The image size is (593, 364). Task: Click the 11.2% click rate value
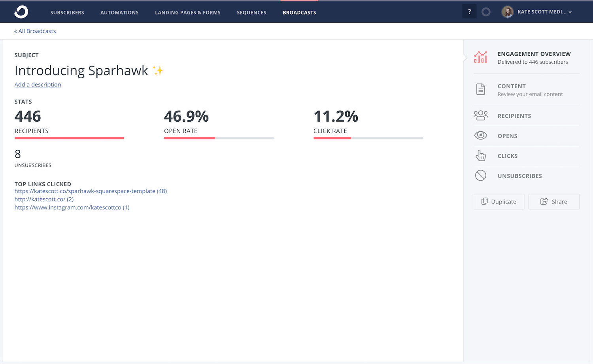(336, 117)
